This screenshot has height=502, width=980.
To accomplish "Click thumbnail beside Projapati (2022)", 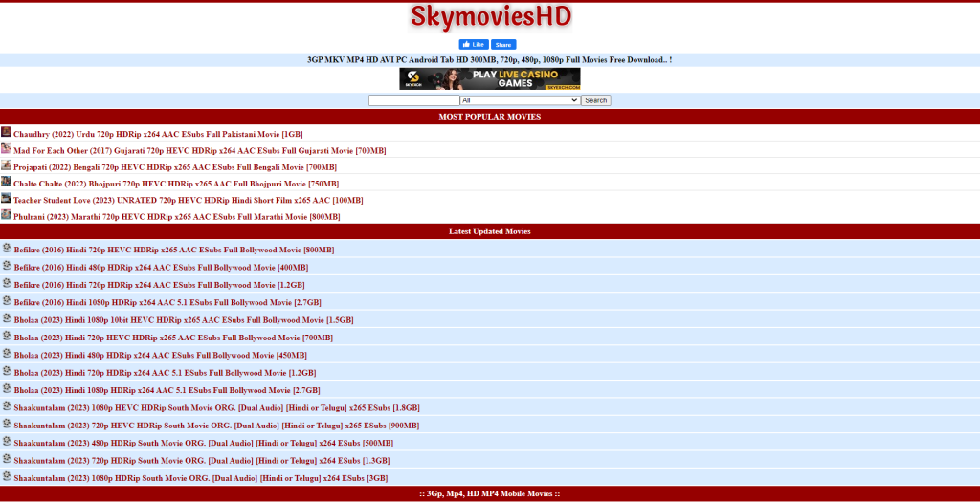I will 7,164.
